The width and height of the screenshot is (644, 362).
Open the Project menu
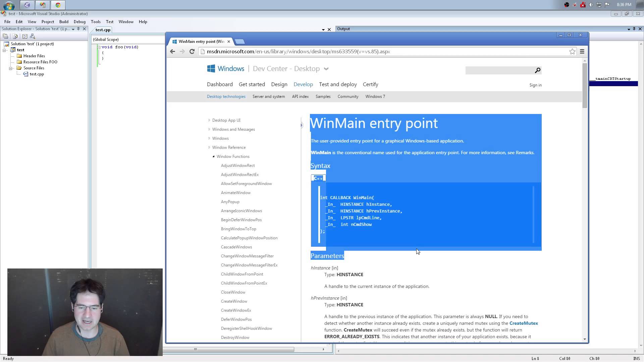(x=48, y=21)
